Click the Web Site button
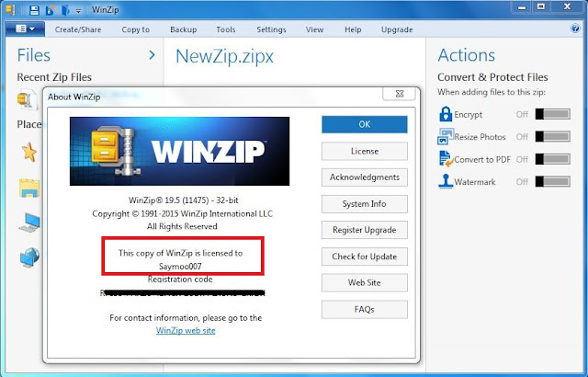 point(365,282)
